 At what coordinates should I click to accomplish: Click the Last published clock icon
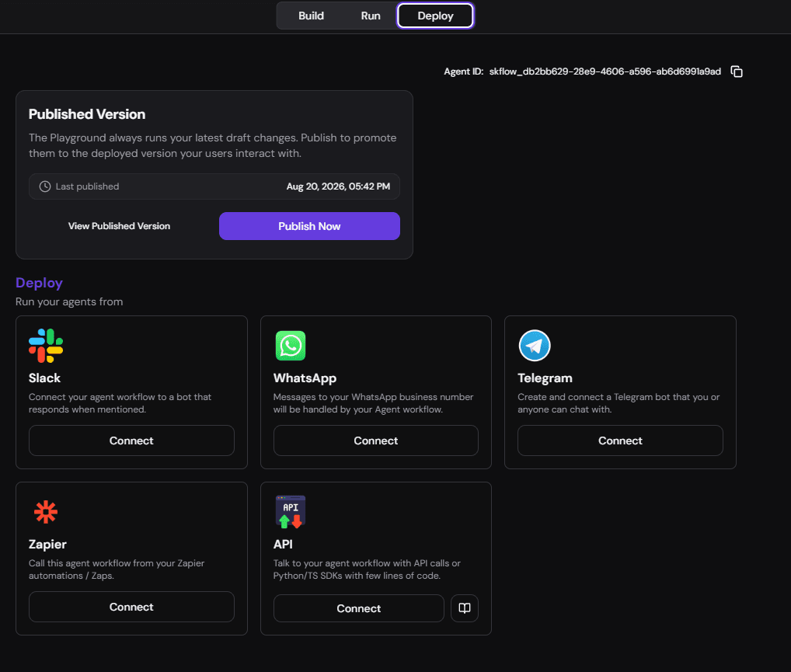[45, 186]
